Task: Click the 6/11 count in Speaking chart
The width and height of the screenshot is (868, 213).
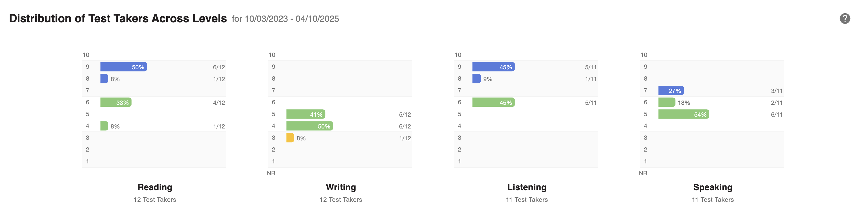Action: (777, 114)
